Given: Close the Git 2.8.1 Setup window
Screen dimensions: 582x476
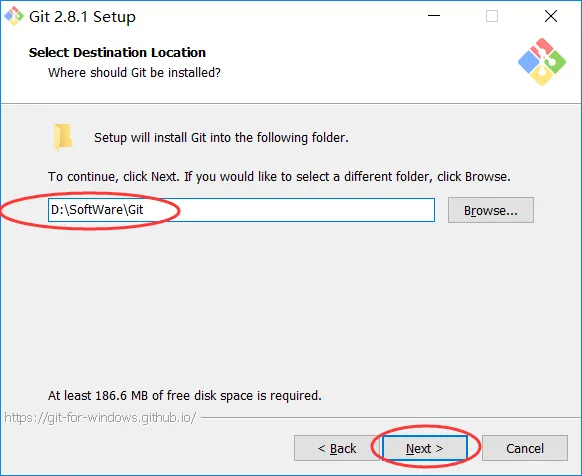Looking at the screenshot, I should coord(550,16).
